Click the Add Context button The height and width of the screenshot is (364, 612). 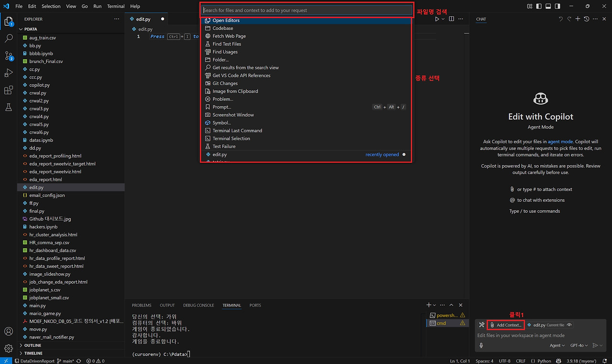pos(506,325)
